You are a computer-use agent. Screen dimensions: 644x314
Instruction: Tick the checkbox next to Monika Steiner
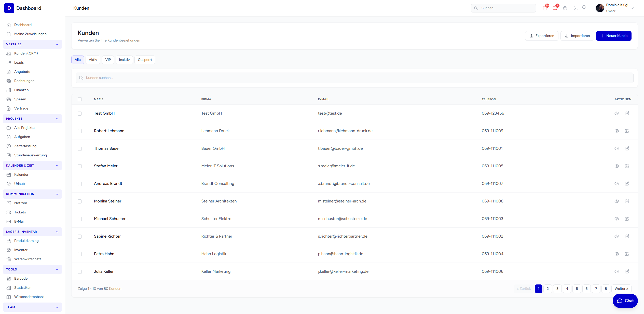coord(80,201)
